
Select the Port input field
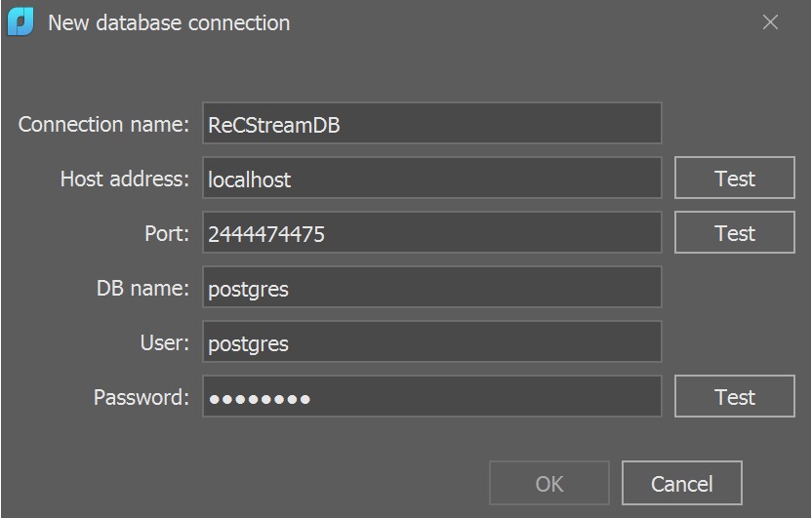tap(431, 233)
